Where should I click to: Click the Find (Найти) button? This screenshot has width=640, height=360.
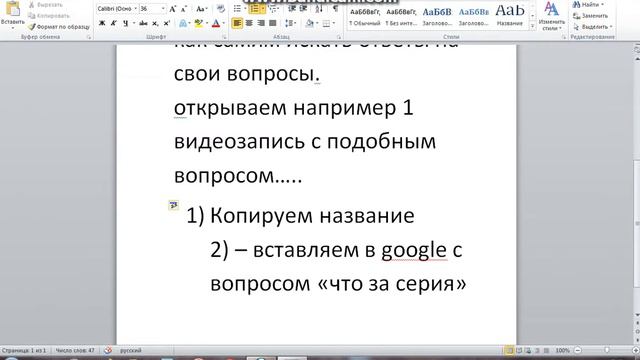[x=588, y=5]
